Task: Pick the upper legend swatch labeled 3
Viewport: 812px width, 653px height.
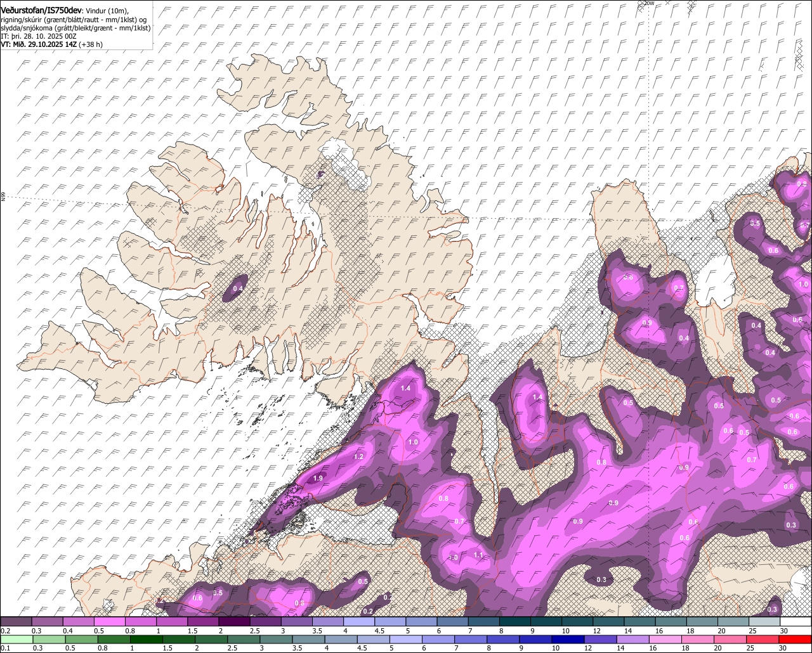Action: pos(296,621)
